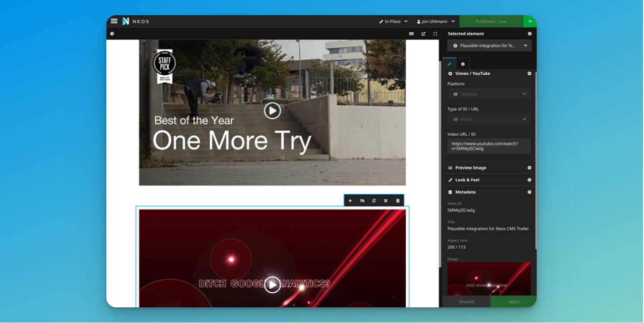Image resolution: width=644 pixels, height=323 pixels.
Task: Click the Staff Pick badge
Action: [x=164, y=66]
